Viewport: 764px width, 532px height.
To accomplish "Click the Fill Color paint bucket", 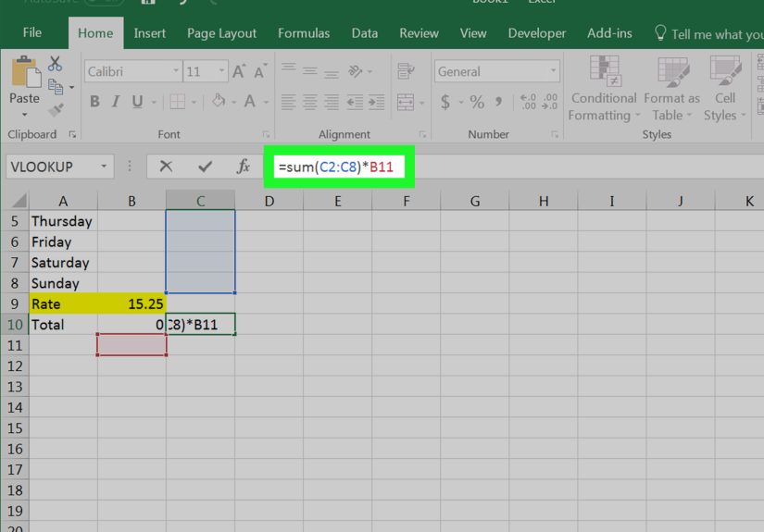I will tap(219, 101).
